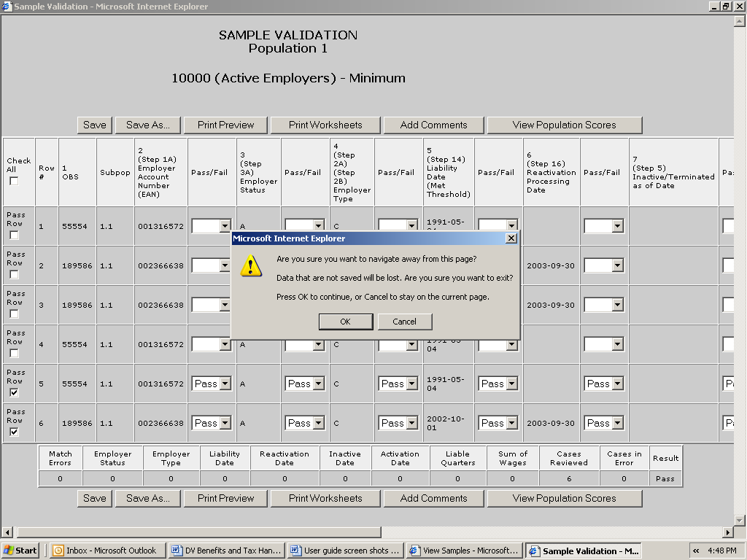Toggle the Check All checkbox
This screenshot has height=560, width=747.
(14, 181)
